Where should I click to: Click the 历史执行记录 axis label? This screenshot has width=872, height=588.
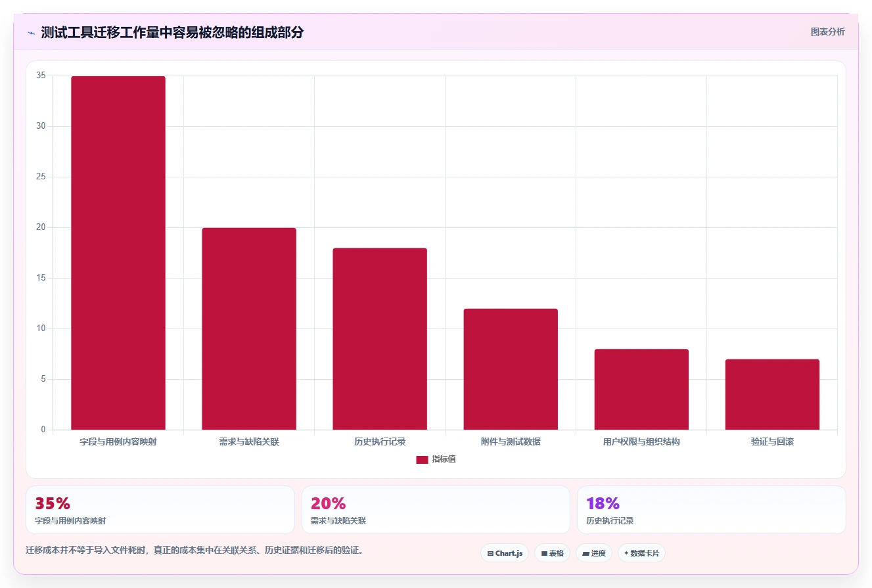point(380,442)
